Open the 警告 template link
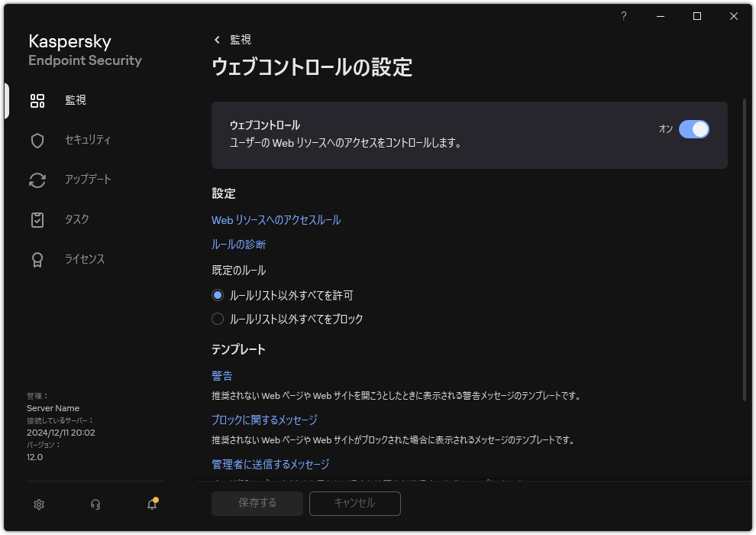Viewport: 756px width, 535px height. coord(221,376)
